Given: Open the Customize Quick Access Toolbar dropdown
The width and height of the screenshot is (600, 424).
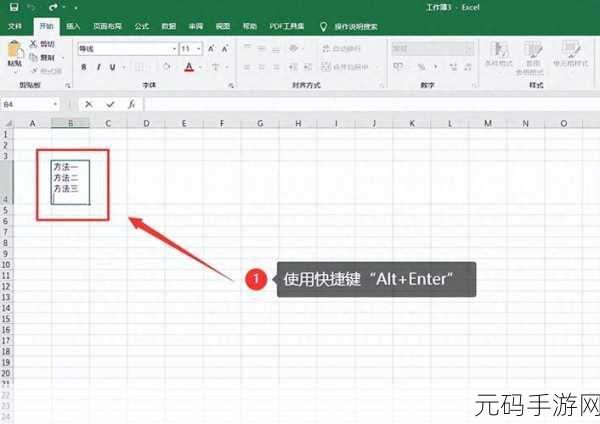Looking at the screenshot, I should pos(76,8).
